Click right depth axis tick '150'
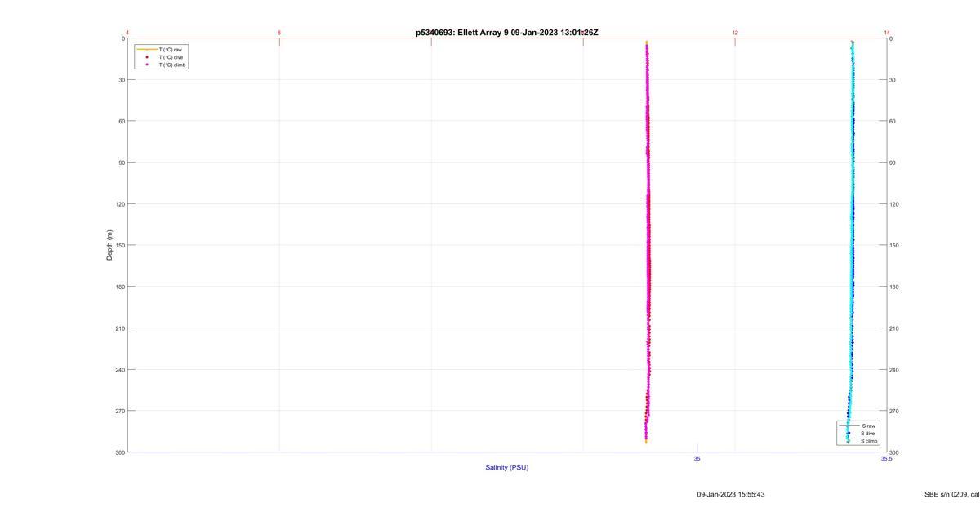Image resolution: width=980 pixels, height=508 pixels. (894, 245)
